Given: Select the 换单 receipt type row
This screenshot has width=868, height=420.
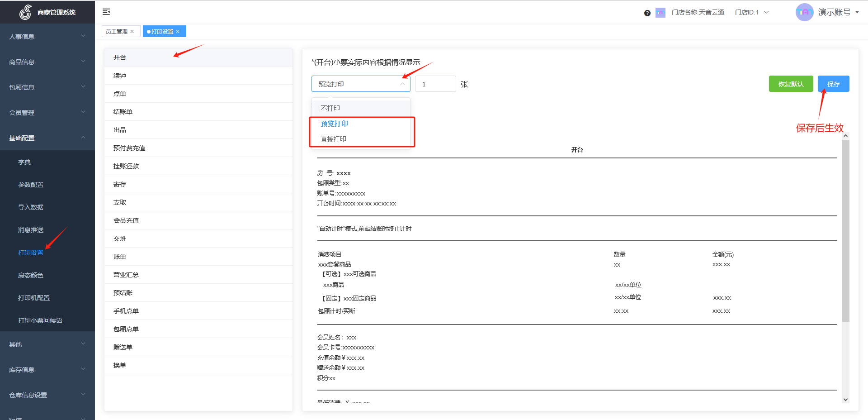Looking at the screenshot, I should pyautogui.click(x=198, y=365).
